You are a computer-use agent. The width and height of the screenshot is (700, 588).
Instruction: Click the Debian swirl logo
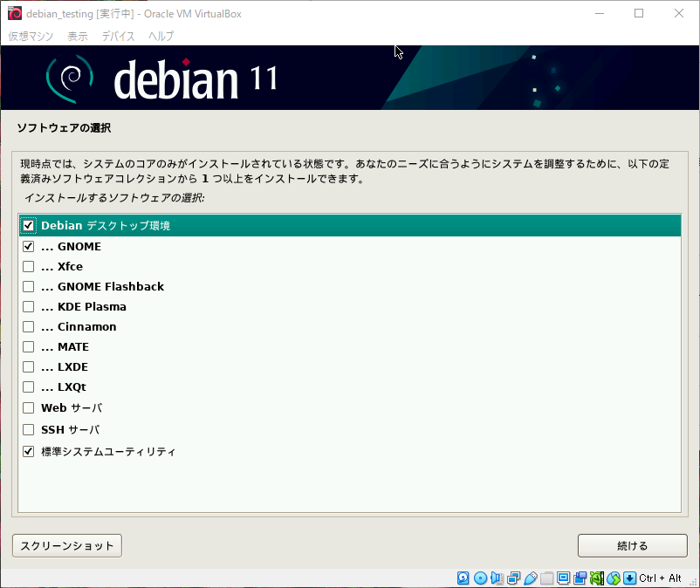coord(70,78)
